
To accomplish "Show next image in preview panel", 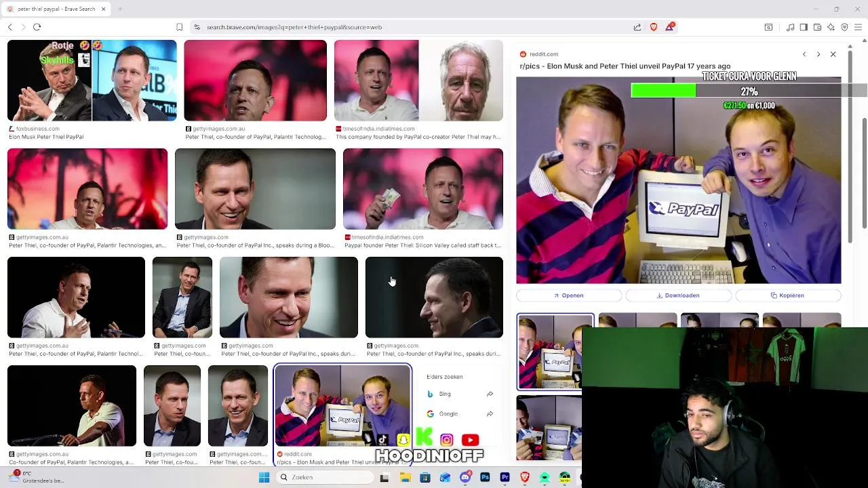I will coord(818,54).
